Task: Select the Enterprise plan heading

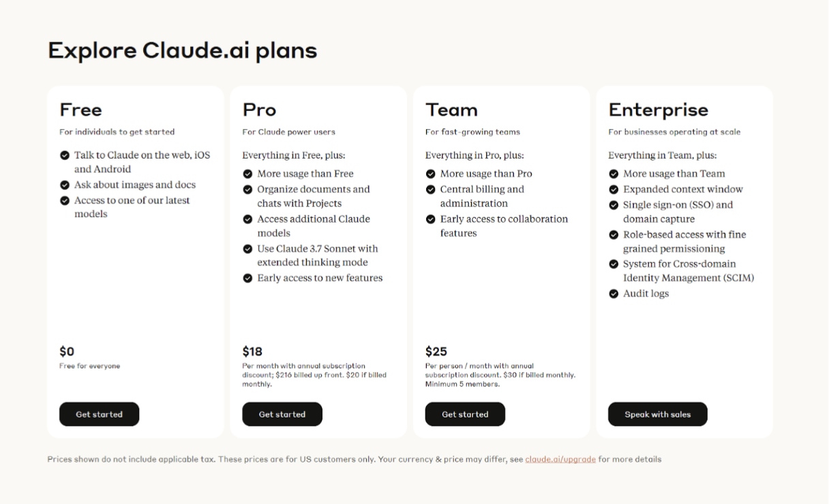Action: tap(659, 110)
